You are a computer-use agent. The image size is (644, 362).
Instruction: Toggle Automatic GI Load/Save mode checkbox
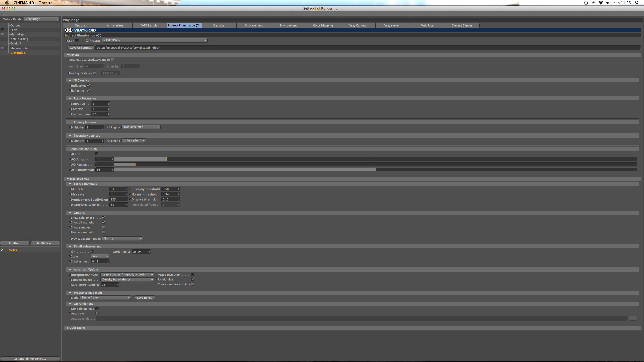coord(112,60)
